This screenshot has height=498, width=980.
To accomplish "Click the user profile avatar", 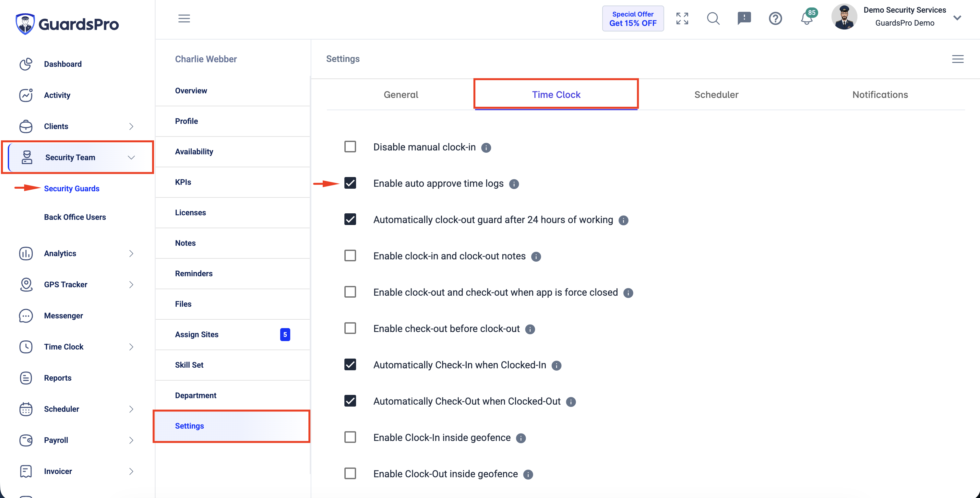I will tap(844, 17).
